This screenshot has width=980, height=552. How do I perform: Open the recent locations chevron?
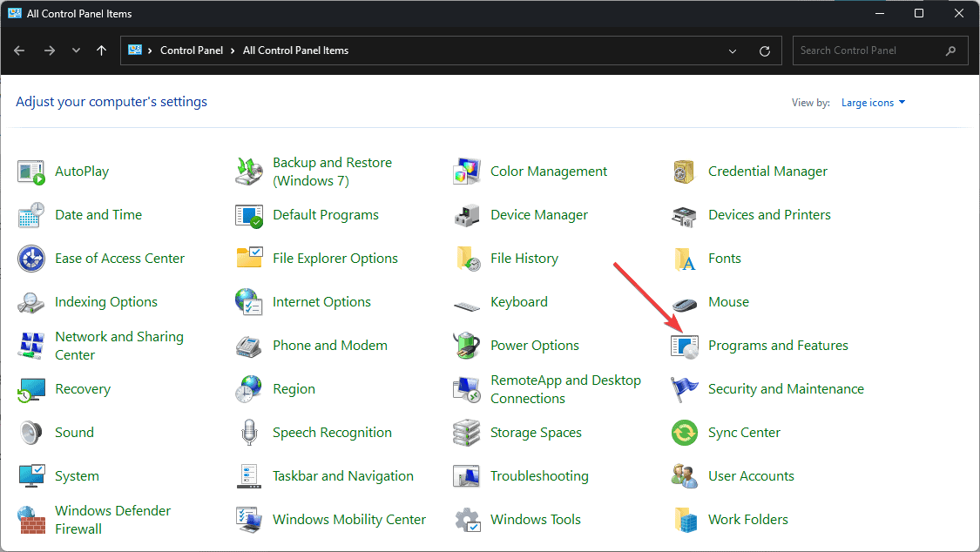click(76, 50)
